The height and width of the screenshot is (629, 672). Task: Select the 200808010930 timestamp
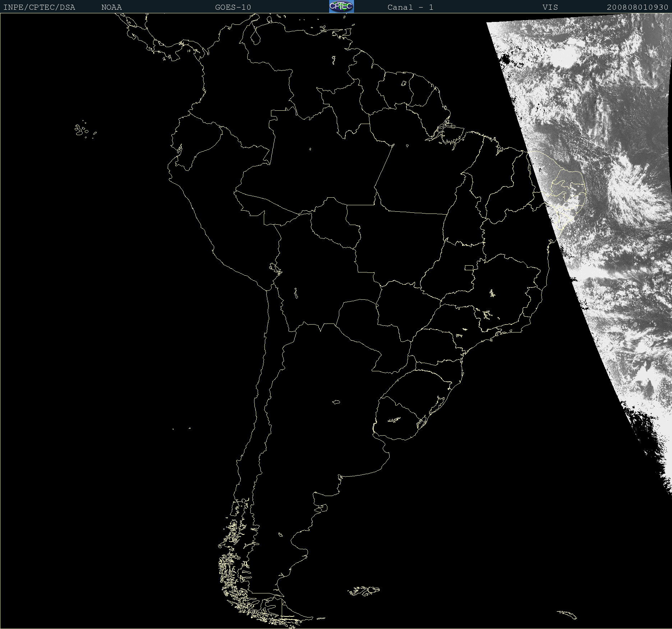click(638, 7)
